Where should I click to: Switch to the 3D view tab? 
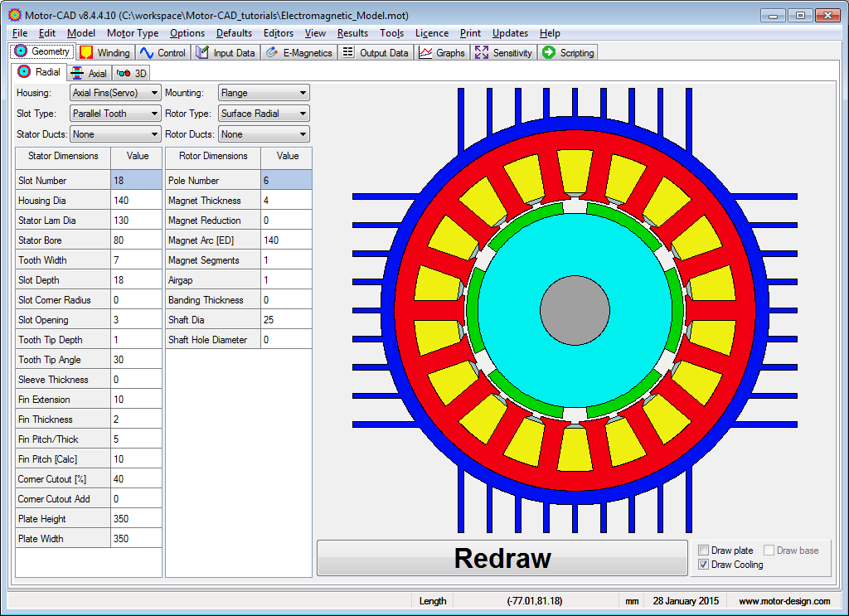point(131,73)
